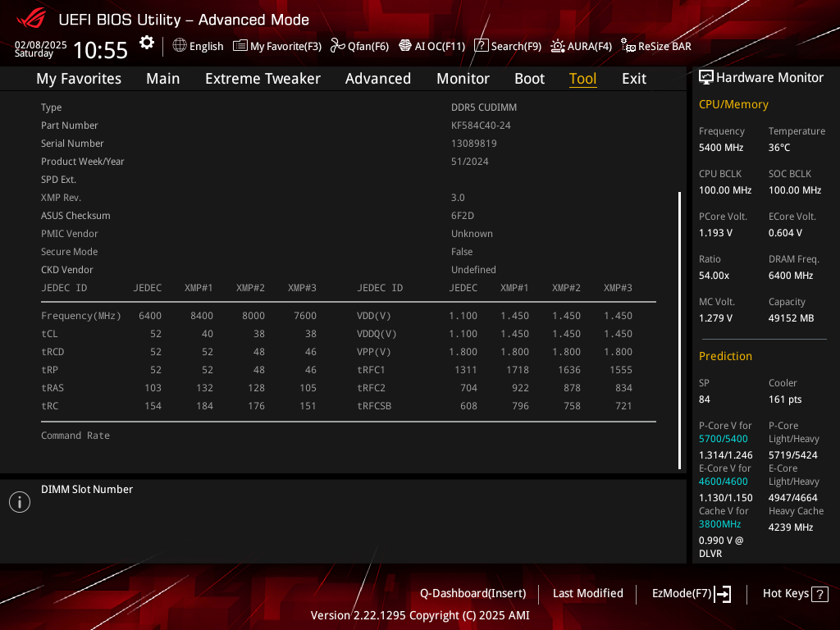Screen dimensions: 840x630
Task: Click the tRFC1 row label
Action: (x=371, y=370)
